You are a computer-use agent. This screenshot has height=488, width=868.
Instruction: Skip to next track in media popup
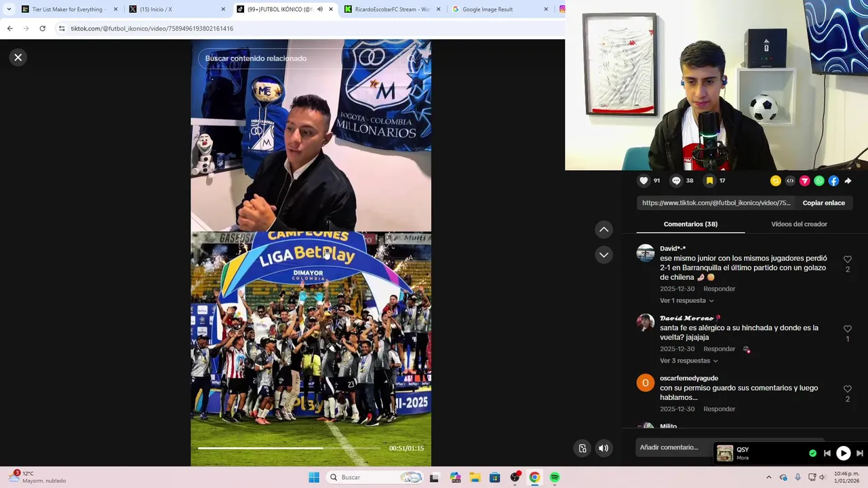tap(860, 453)
